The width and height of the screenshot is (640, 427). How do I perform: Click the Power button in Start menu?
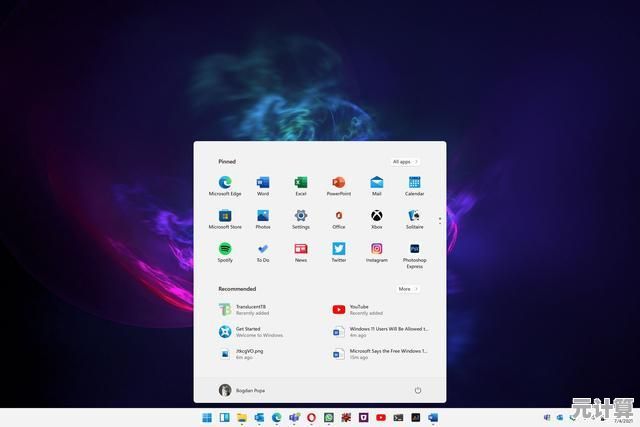418,390
